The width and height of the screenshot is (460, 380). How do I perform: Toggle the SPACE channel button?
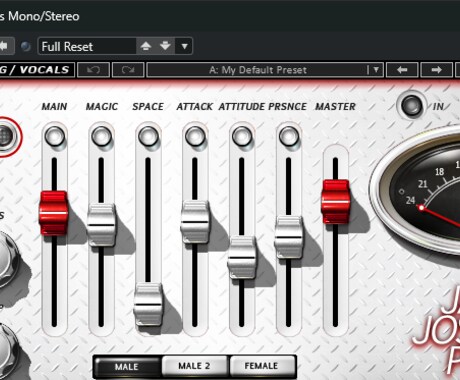coord(148,136)
